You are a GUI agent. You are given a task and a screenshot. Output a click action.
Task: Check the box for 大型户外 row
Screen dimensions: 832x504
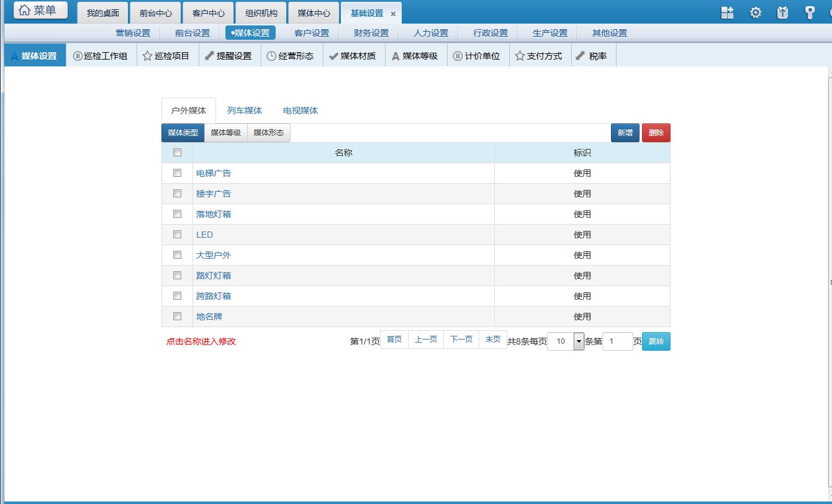click(x=177, y=254)
